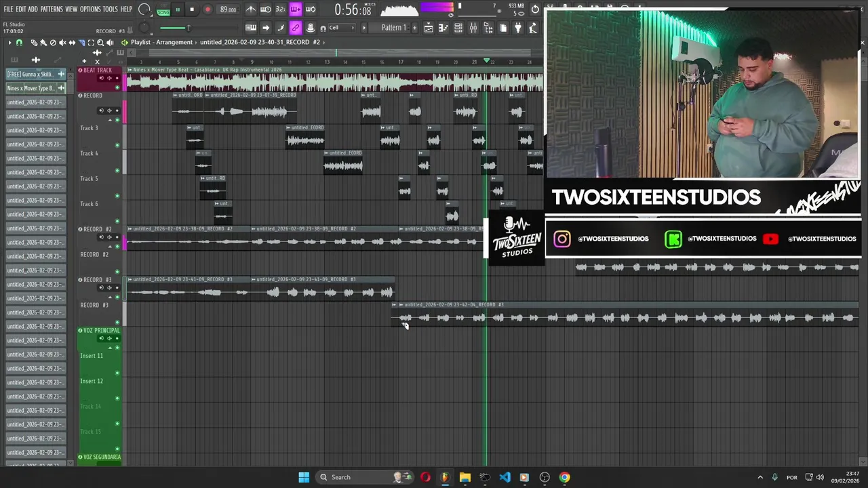
Task: Click the browser/plugin picker icon
Action: (488, 28)
